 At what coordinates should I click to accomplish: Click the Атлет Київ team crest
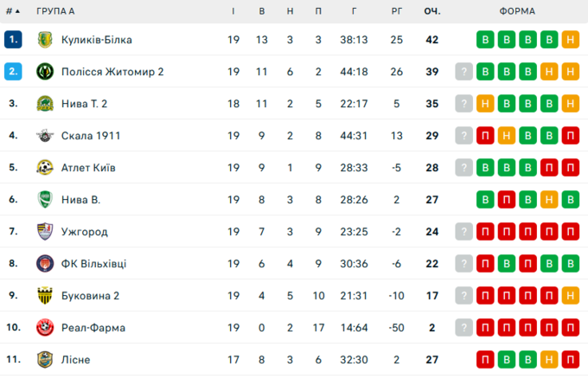point(45,168)
